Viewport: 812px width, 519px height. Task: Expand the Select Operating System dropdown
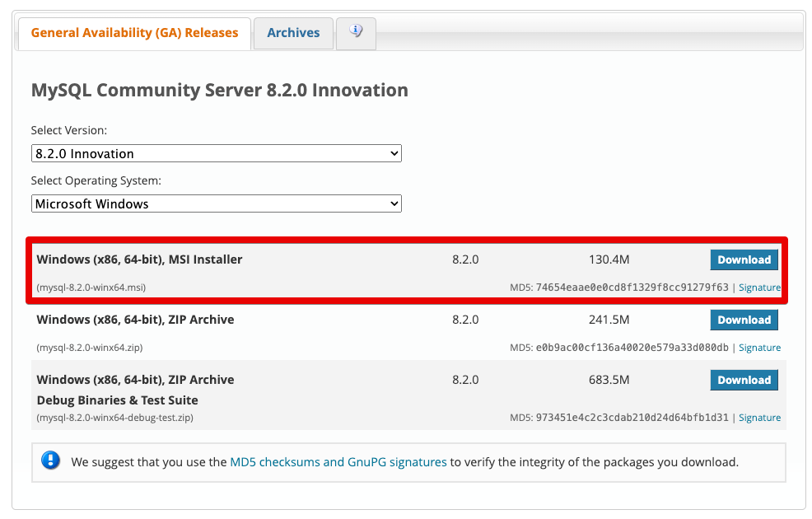click(x=216, y=203)
